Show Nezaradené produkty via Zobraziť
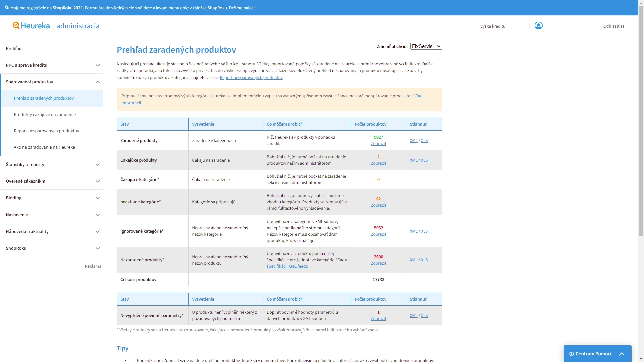This screenshot has width=644, height=362. point(378,263)
